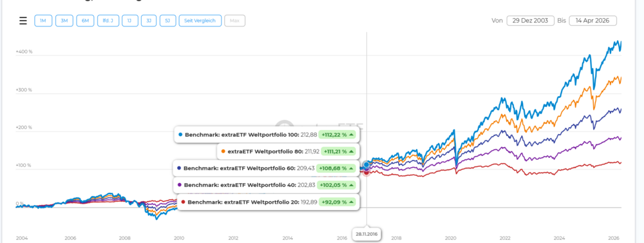The width and height of the screenshot is (644, 243).
Task: Click the +112,22 % badge
Action: point(337,135)
